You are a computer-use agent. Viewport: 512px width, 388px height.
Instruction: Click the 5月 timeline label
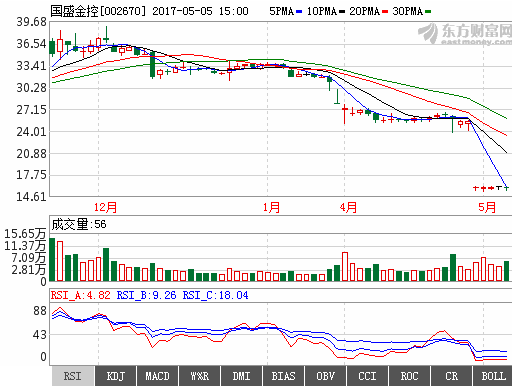(x=487, y=207)
